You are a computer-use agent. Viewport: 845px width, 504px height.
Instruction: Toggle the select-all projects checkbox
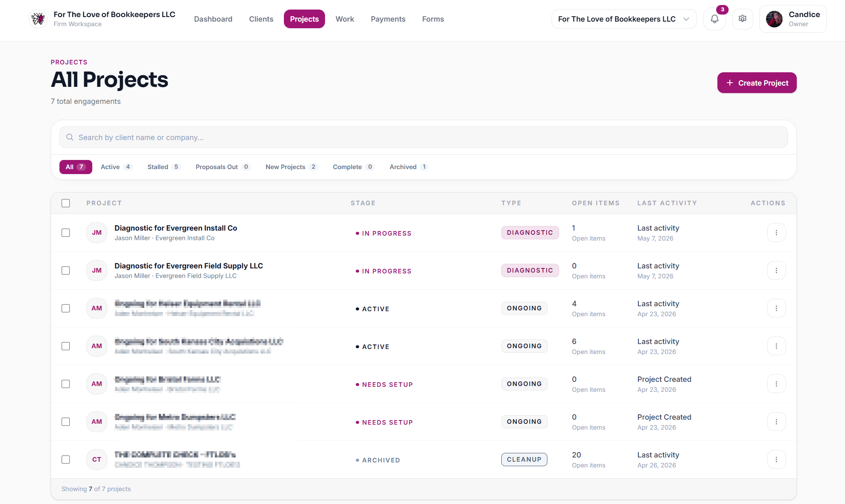66,203
